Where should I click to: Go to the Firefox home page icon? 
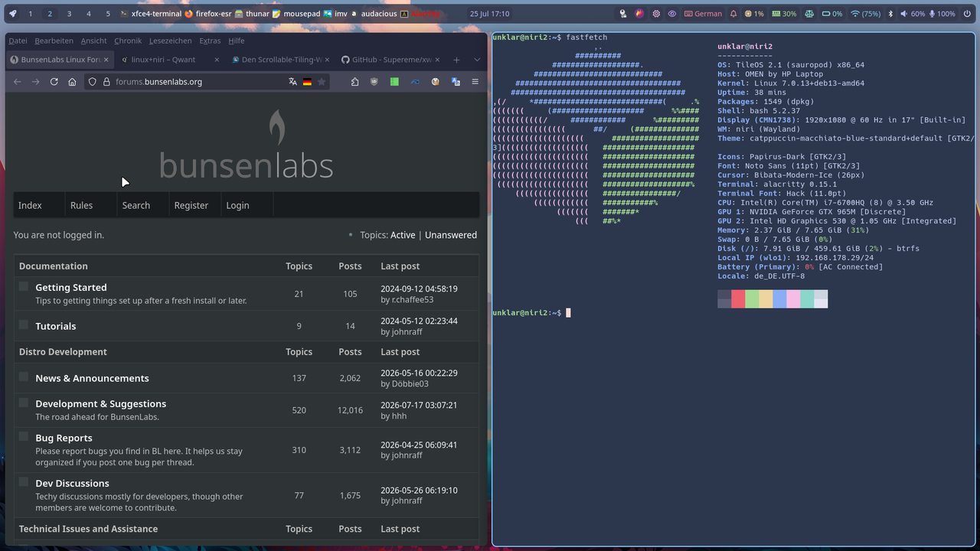(x=72, y=82)
